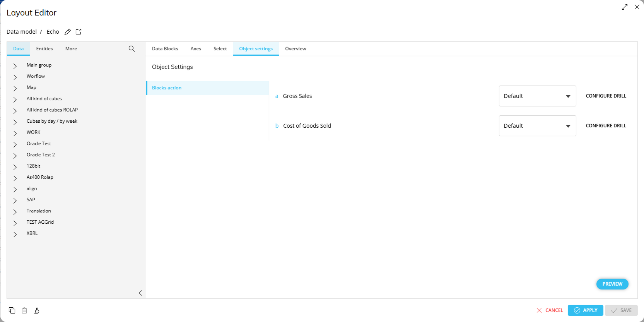Click the Apply button
The width and height of the screenshot is (644, 322).
click(x=586, y=310)
